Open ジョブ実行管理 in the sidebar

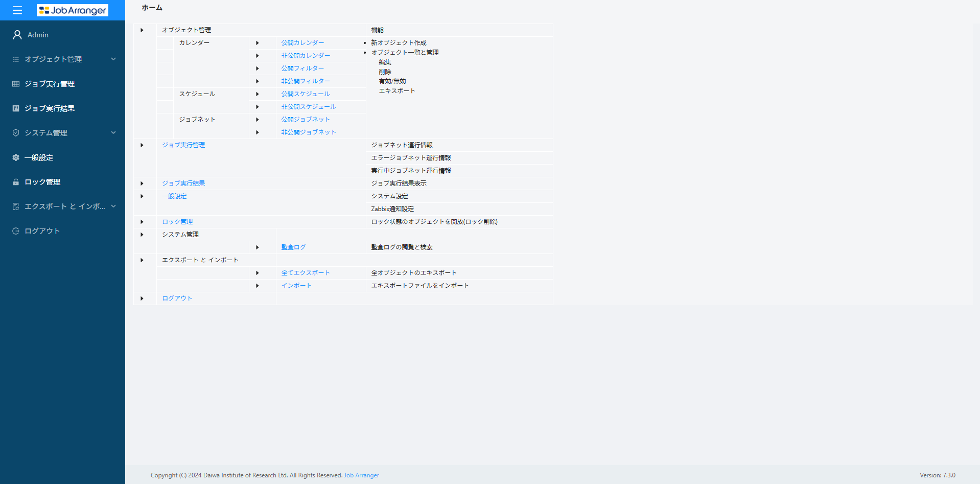(50, 84)
